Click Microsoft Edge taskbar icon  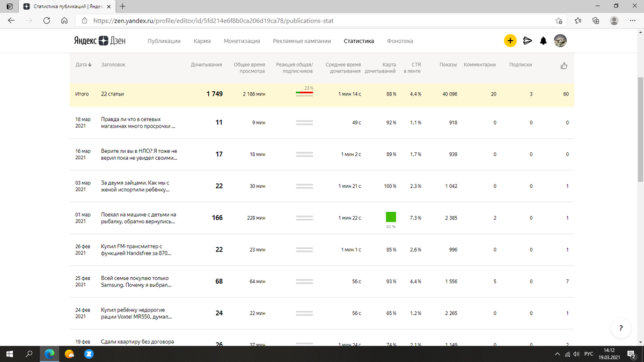click(x=49, y=354)
